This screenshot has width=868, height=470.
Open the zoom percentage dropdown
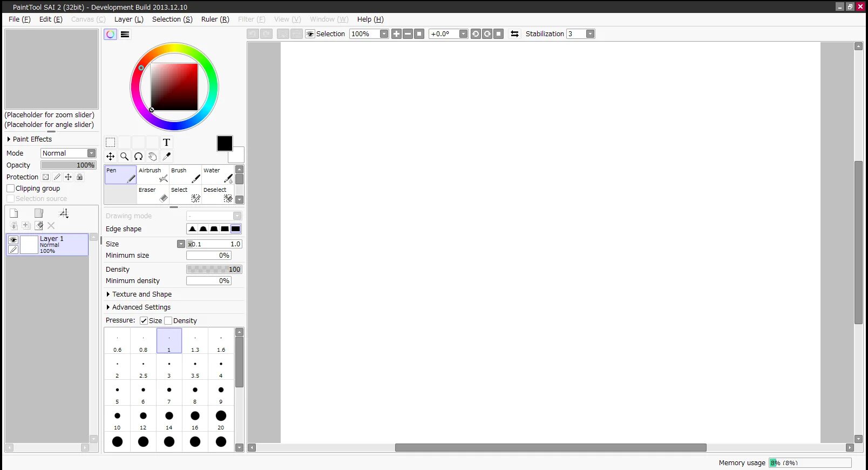pyautogui.click(x=384, y=33)
